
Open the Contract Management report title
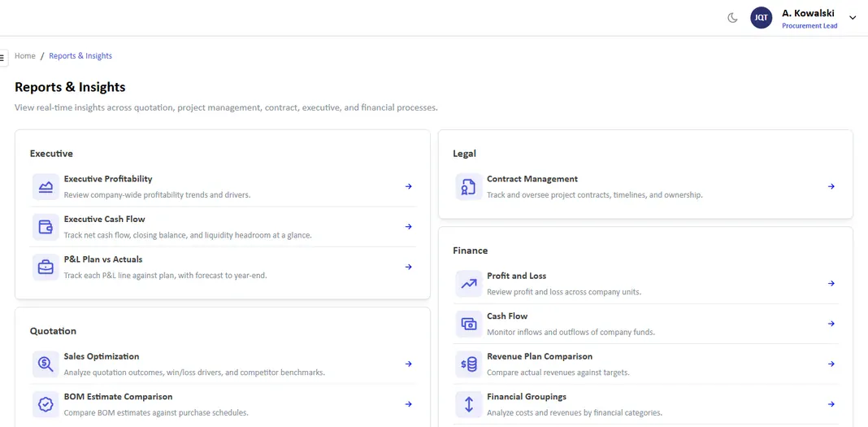pyautogui.click(x=532, y=179)
